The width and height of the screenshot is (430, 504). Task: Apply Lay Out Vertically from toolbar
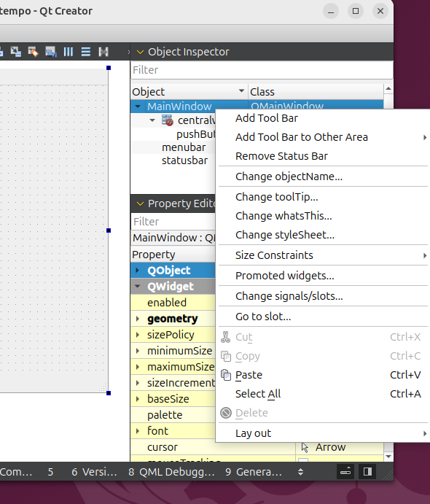(86, 52)
